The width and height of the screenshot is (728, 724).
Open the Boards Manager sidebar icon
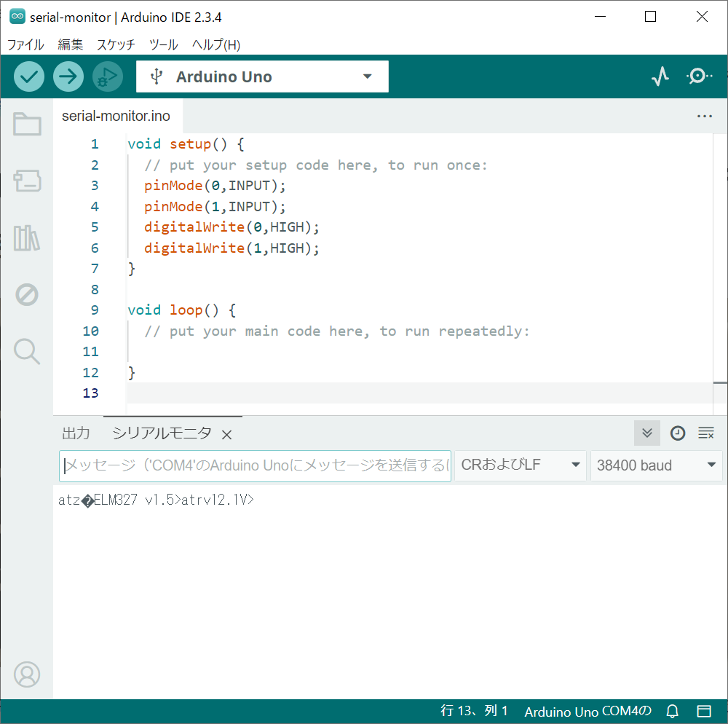(x=27, y=181)
